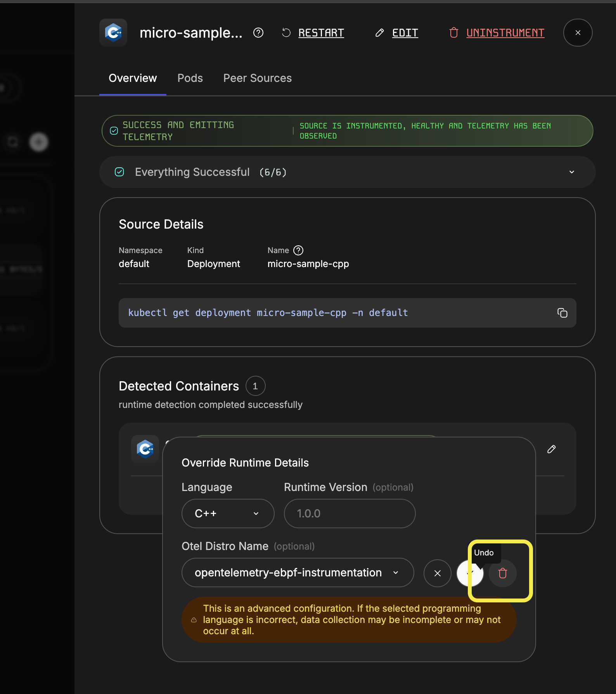Viewport: 616px width, 694px height.
Task: Copy the kubectl get deployment command
Action: pyautogui.click(x=562, y=313)
